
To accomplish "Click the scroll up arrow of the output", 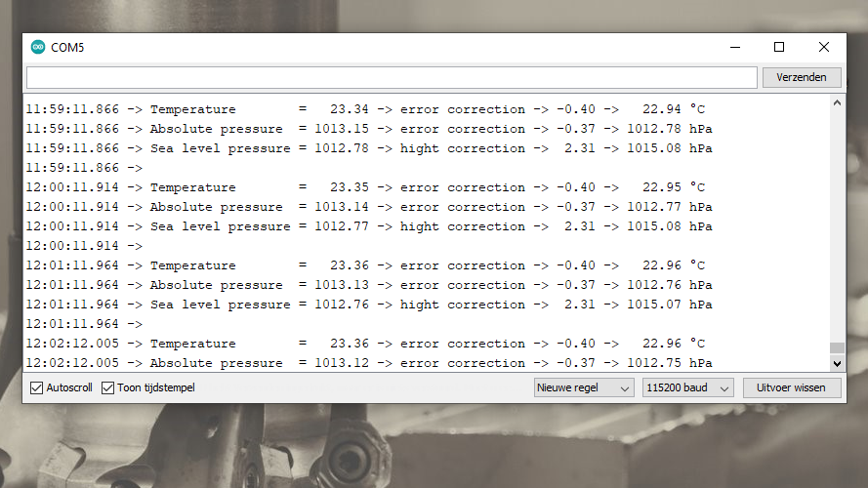I will [836, 103].
